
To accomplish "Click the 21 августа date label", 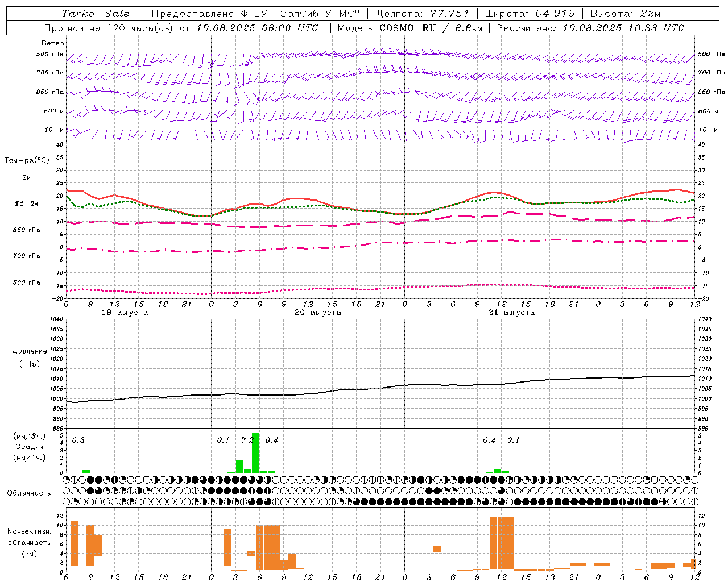I will tap(511, 313).
